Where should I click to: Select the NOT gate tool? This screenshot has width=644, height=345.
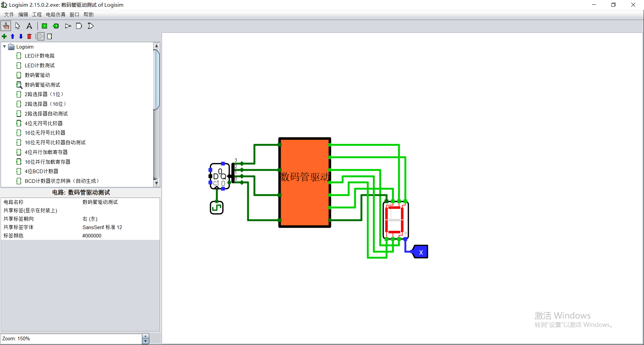pos(68,26)
